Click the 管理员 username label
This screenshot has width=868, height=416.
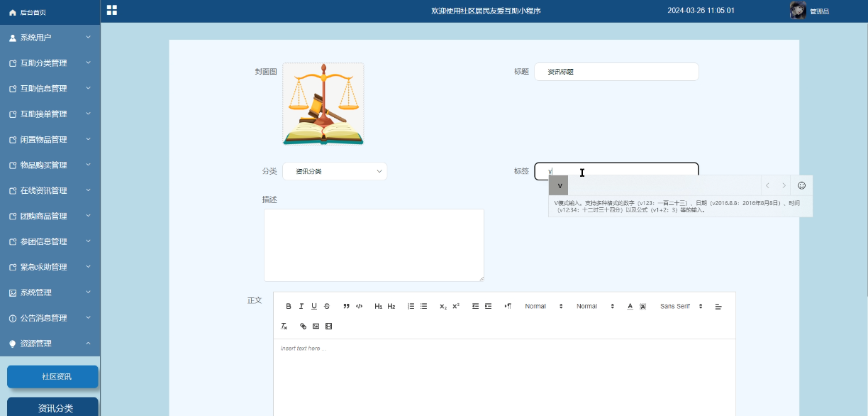(820, 11)
